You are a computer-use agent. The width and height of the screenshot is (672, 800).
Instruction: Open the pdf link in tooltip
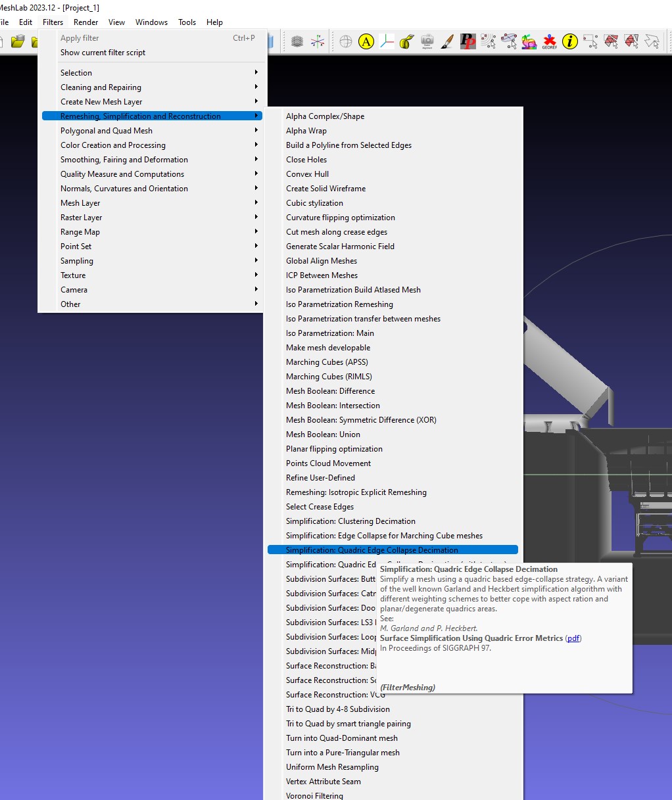[x=573, y=638]
